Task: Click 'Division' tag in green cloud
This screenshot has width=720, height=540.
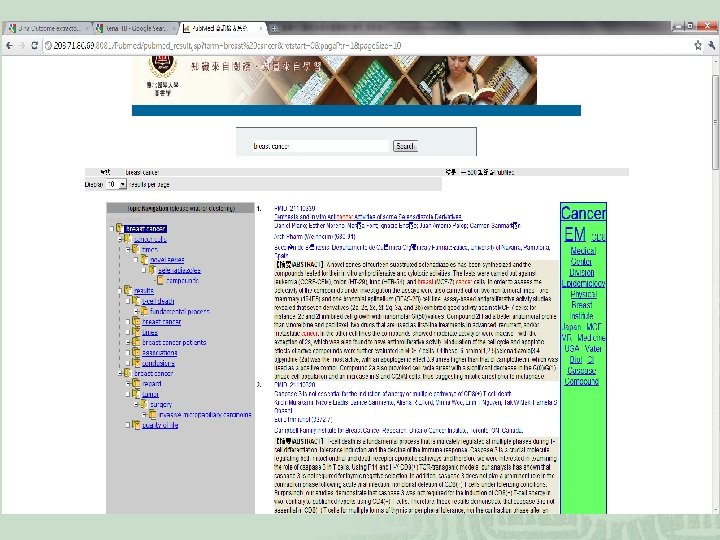Action: coord(581,272)
